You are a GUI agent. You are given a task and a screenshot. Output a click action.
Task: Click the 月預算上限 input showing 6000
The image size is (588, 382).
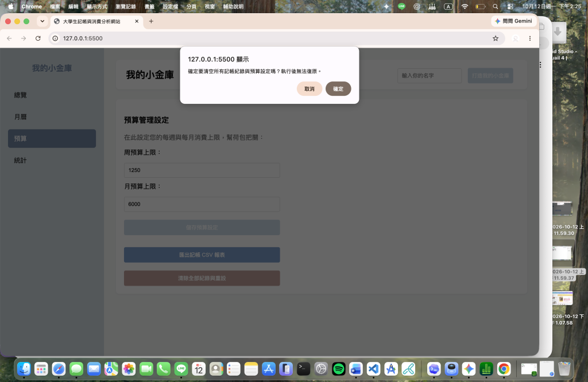tap(202, 204)
